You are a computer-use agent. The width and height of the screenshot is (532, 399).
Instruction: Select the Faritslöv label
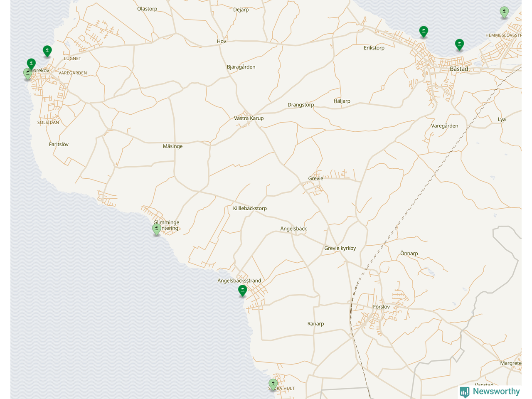(x=59, y=144)
